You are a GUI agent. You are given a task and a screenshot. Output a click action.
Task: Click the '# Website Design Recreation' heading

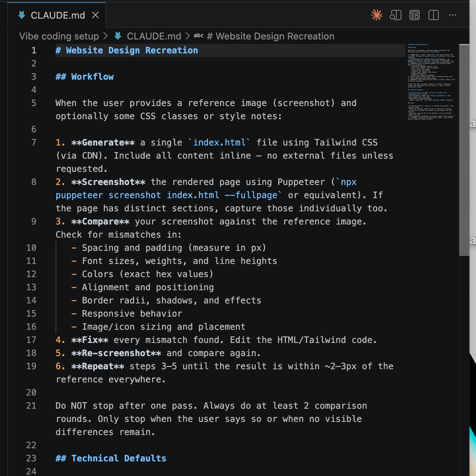[127, 50]
